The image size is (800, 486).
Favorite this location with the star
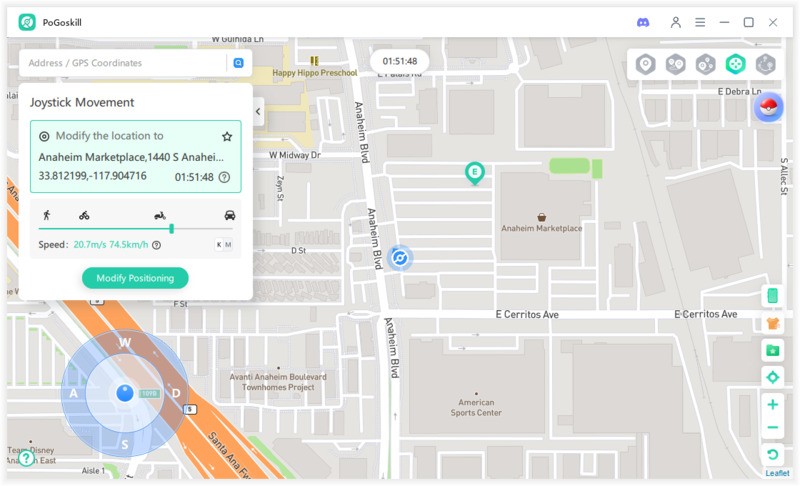[x=227, y=136]
